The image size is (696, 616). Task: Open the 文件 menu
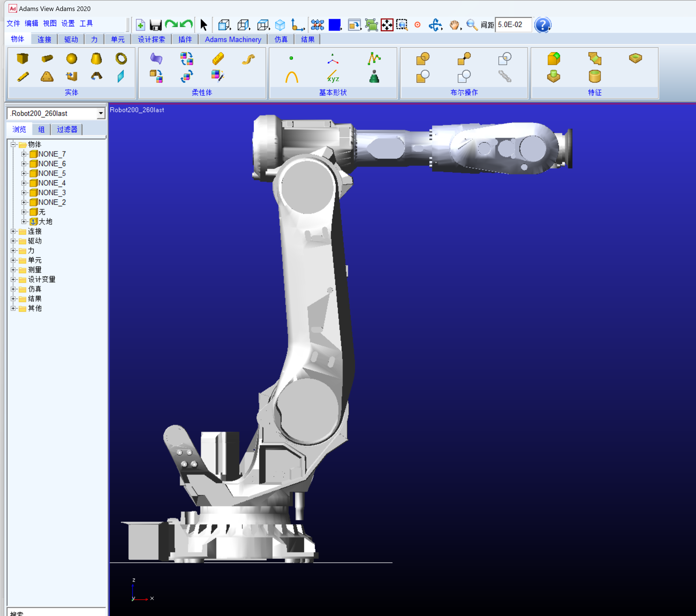[x=13, y=23]
